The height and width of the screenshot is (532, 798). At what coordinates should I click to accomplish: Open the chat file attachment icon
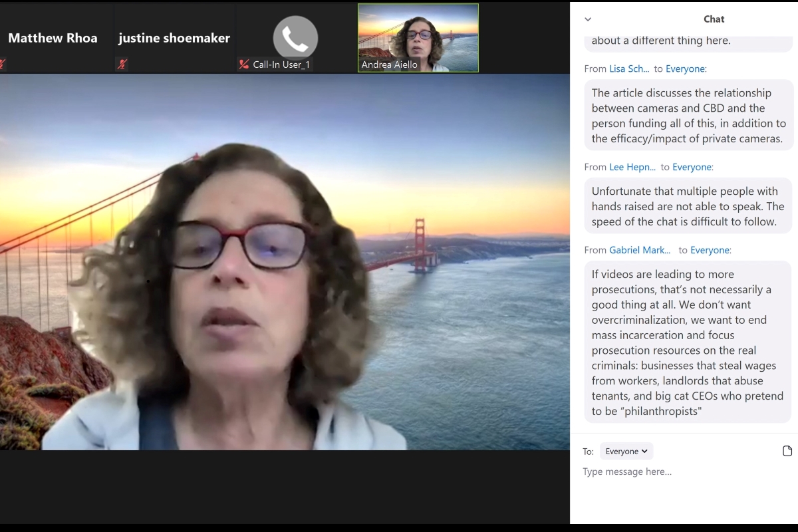click(787, 451)
